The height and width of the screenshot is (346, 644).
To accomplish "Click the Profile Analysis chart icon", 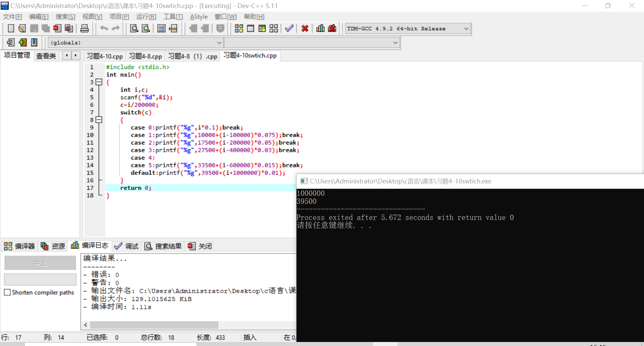I will tap(320, 28).
